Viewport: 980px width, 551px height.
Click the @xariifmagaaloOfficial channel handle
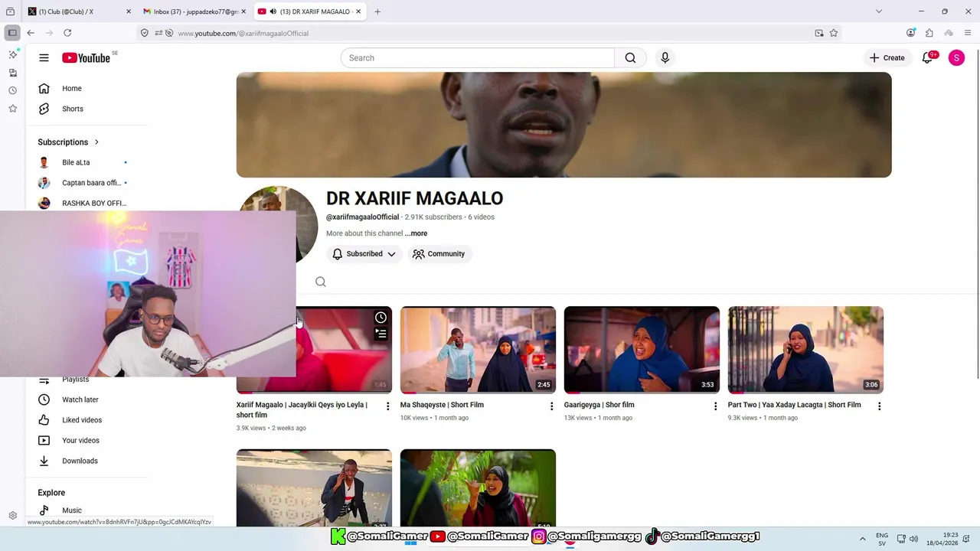(x=362, y=217)
